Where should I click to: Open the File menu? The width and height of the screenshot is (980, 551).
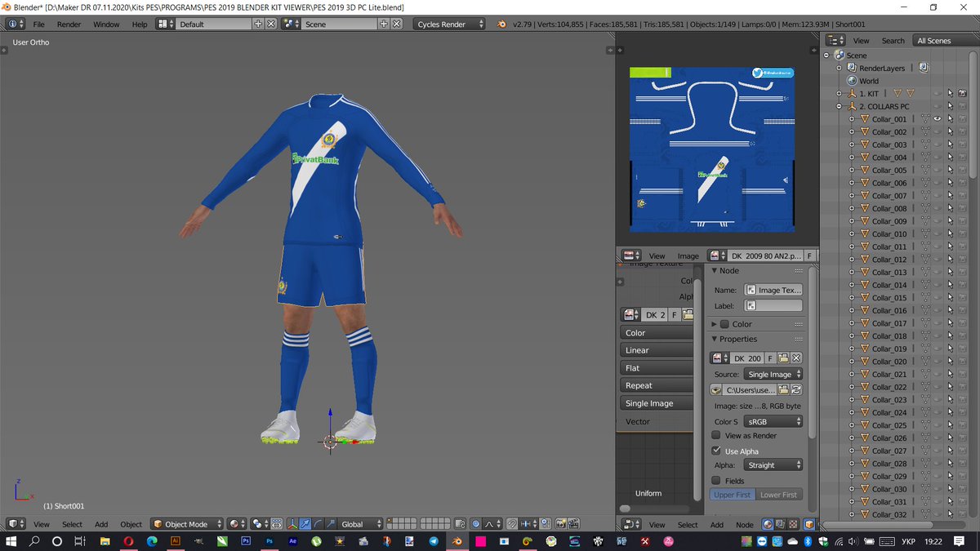[39, 24]
